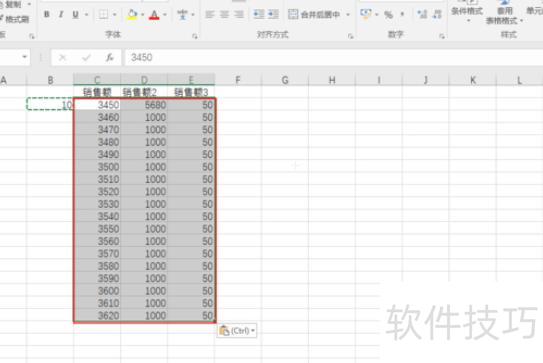Viewport: 543px width, 363px height.
Task: Select column B header
Action: pyautogui.click(x=50, y=80)
